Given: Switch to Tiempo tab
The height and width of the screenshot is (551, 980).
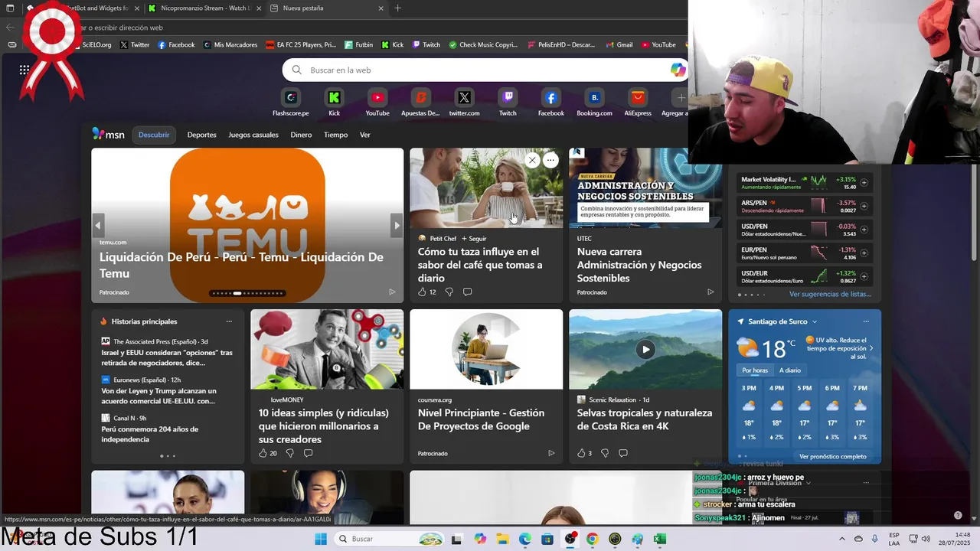Looking at the screenshot, I should [335, 135].
